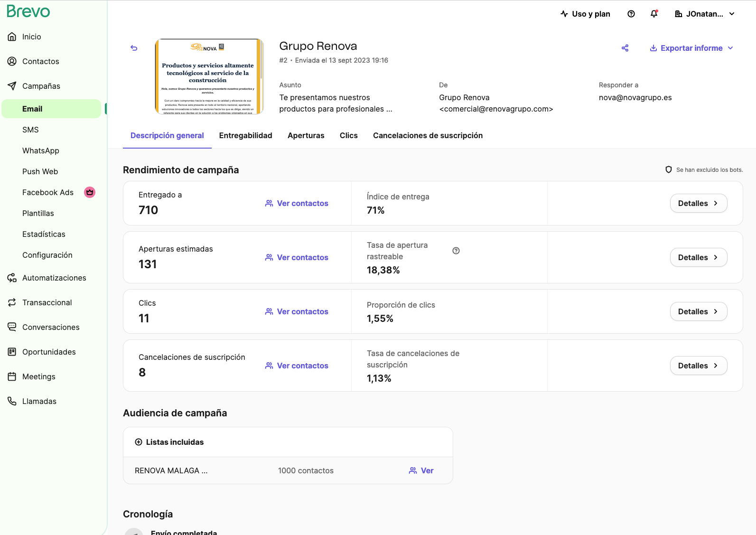Viewport: 756px width, 535px height.
Task: Click Campañas paper plane icon
Action: 12,86
